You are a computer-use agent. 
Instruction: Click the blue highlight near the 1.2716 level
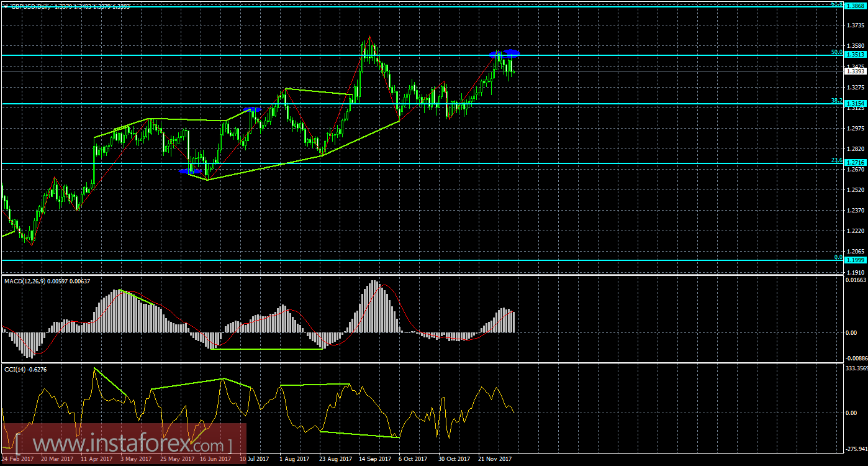(191, 171)
